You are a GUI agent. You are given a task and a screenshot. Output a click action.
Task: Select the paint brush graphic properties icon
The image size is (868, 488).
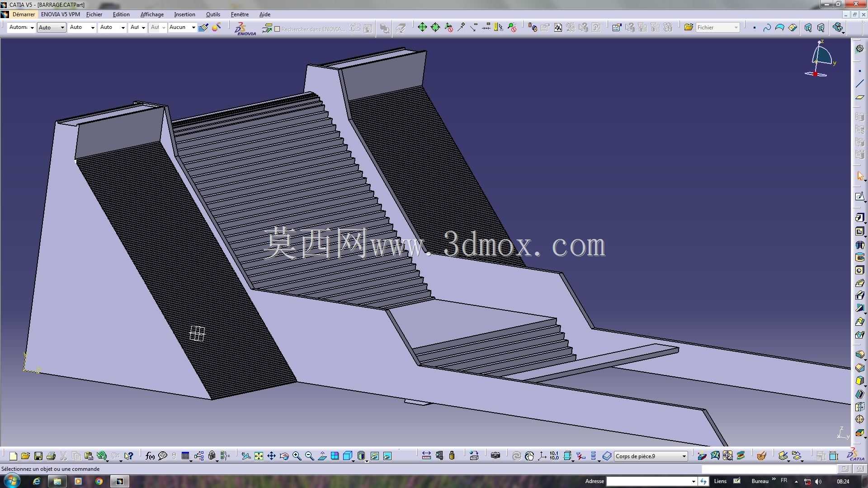pos(203,27)
